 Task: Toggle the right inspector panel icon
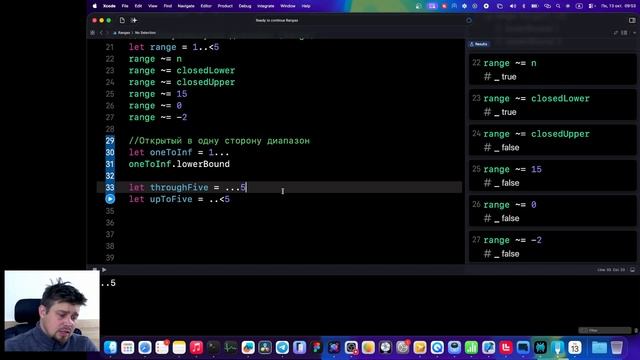(632, 20)
